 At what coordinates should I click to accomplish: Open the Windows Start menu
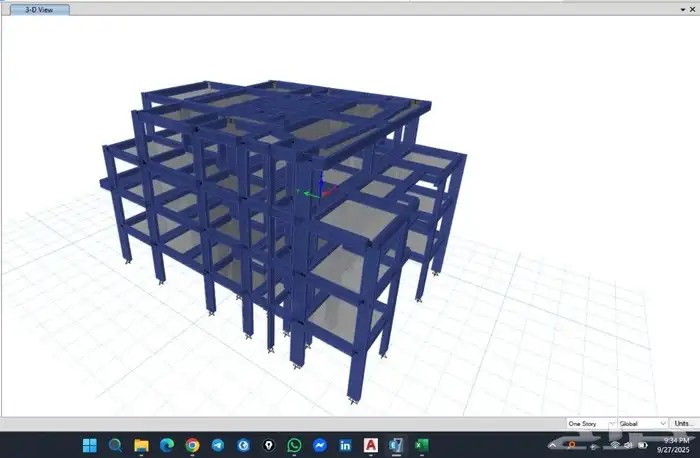coord(88,445)
